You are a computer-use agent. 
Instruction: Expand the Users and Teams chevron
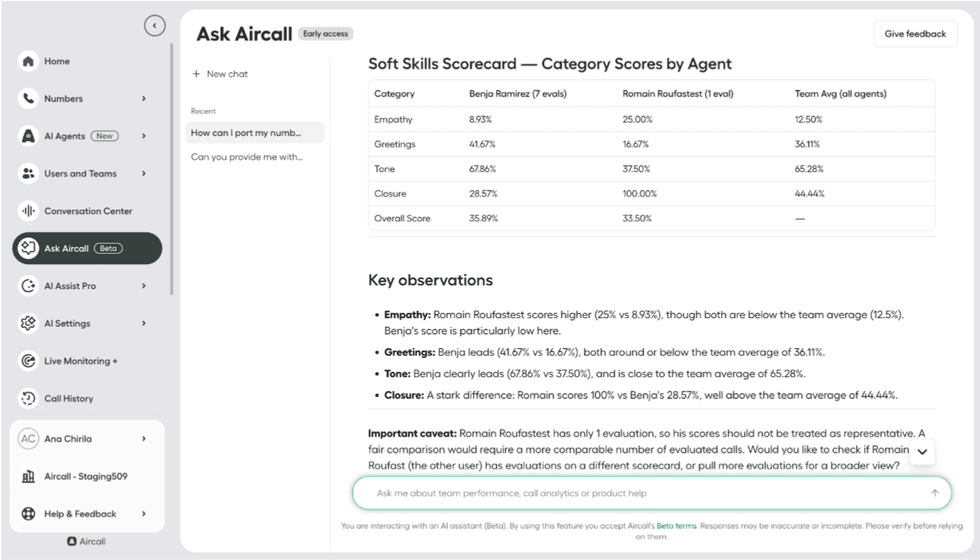pyautogui.click(x=144, y=173)
